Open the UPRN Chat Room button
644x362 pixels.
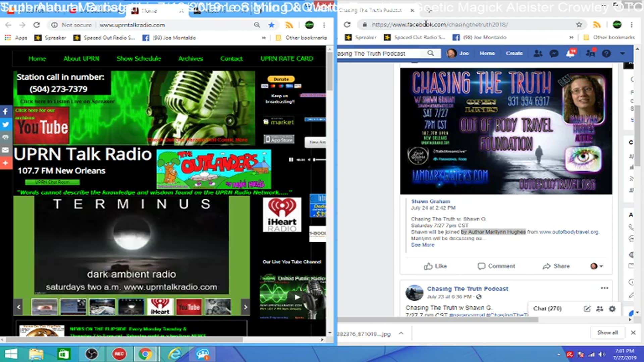[x=52, y=182]
